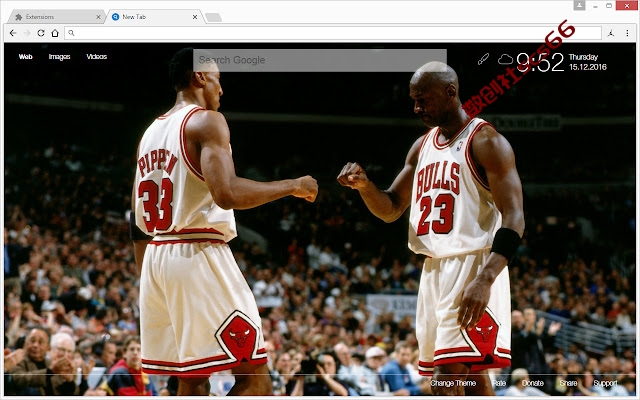Select the Images search link
The height and width of the screenshot is (400, 640).
click(x=60, y=57)
